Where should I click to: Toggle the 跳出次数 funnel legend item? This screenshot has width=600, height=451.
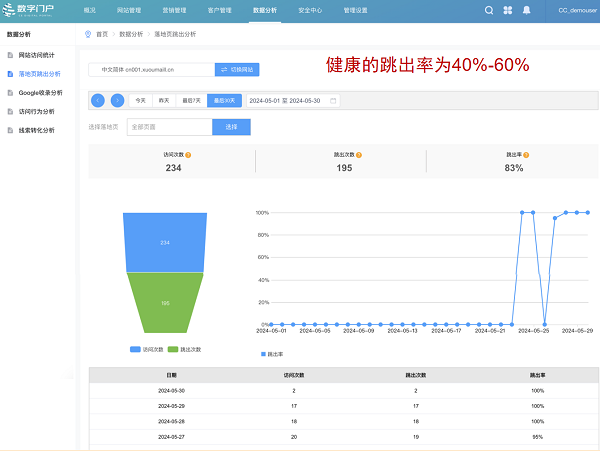pos(185,349)
